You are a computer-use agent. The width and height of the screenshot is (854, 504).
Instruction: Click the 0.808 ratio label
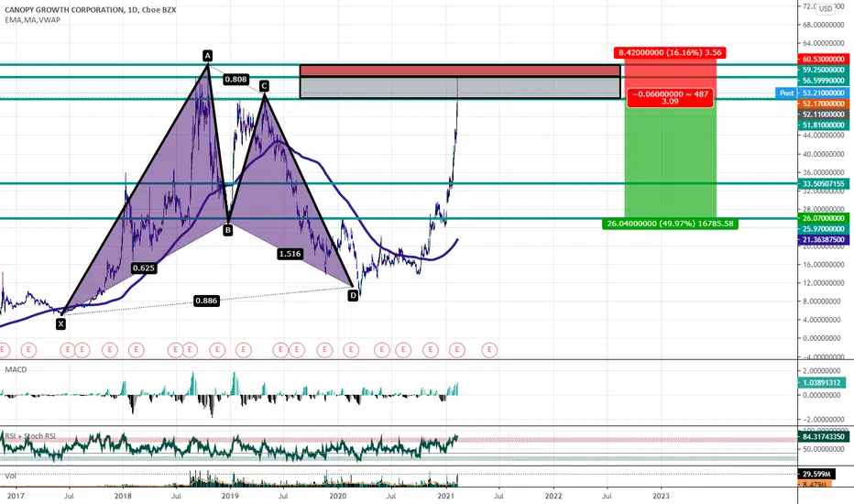(235, 80)
